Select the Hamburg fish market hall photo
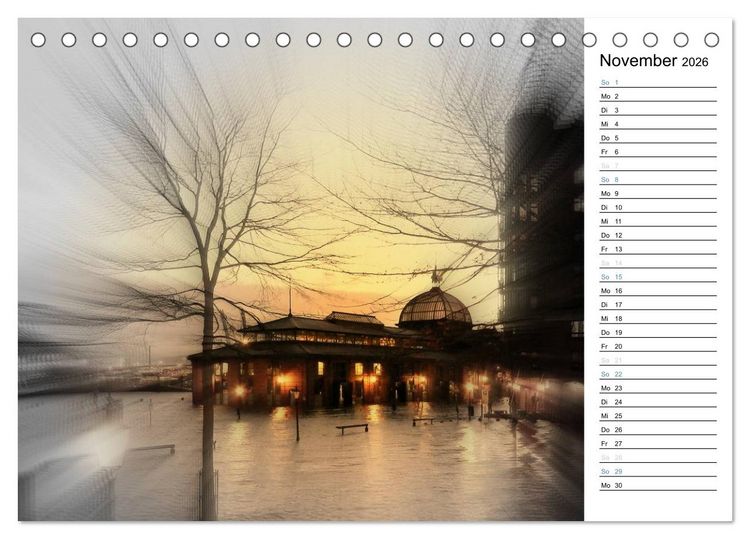The image size is (750, 539). coord(301,269)
